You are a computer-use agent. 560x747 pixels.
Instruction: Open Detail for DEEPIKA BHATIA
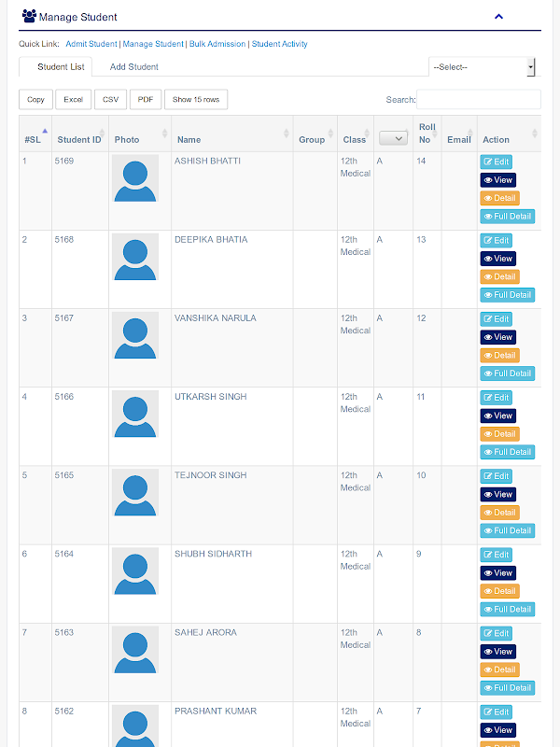coord(499,276)
